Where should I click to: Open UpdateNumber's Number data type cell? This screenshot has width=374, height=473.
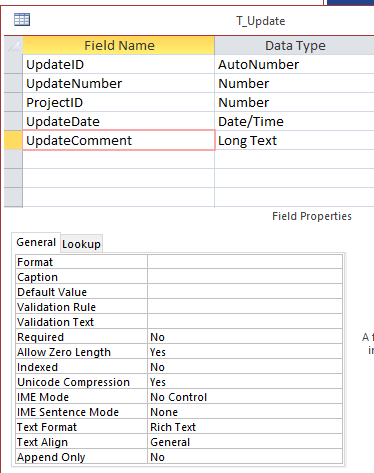tap(295, 83)
